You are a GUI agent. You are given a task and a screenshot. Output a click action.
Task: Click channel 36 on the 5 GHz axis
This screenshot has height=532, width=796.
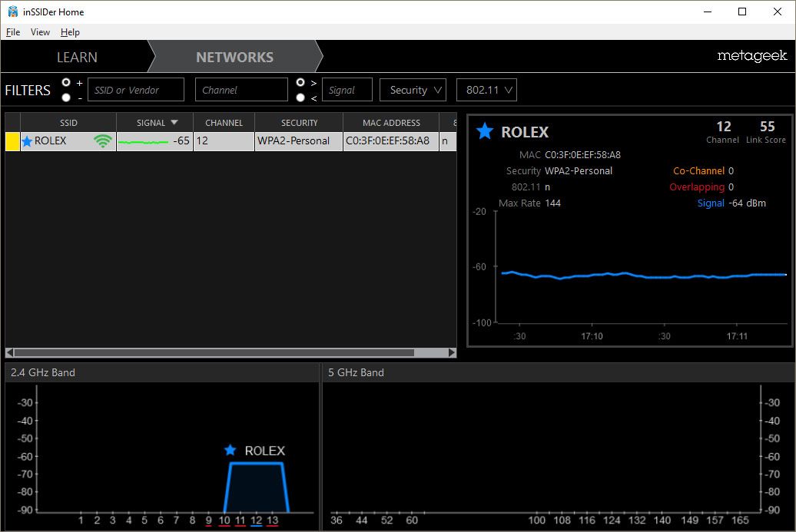pyautogui.click(x=336, y=520)
